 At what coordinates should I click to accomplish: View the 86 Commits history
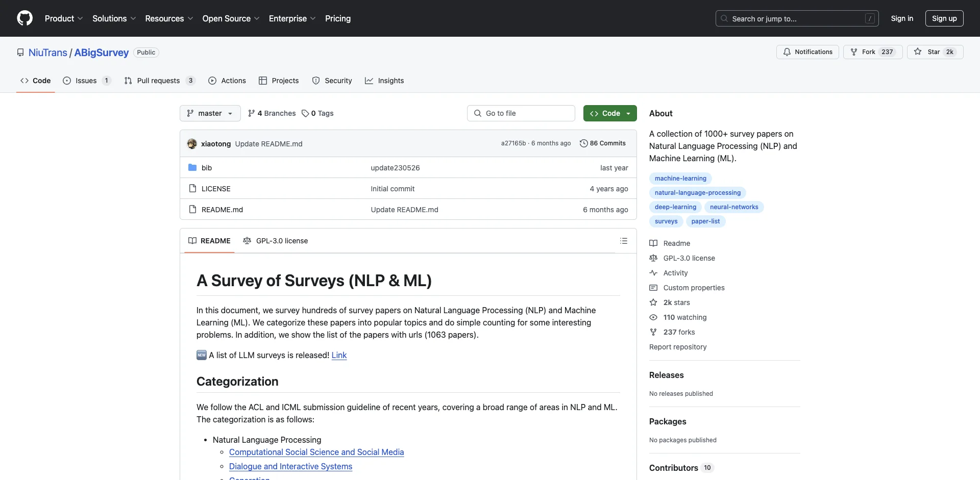603,143
